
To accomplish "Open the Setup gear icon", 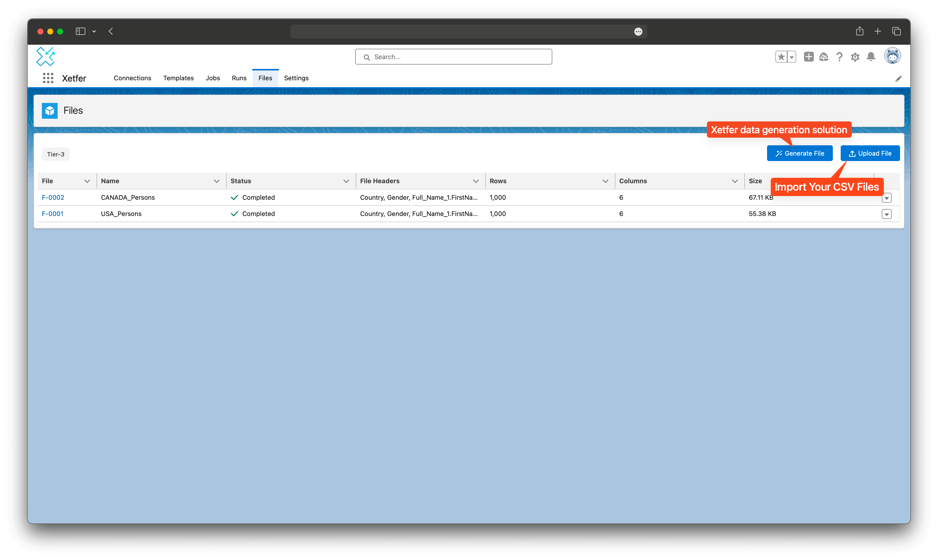I will point(855,57).
